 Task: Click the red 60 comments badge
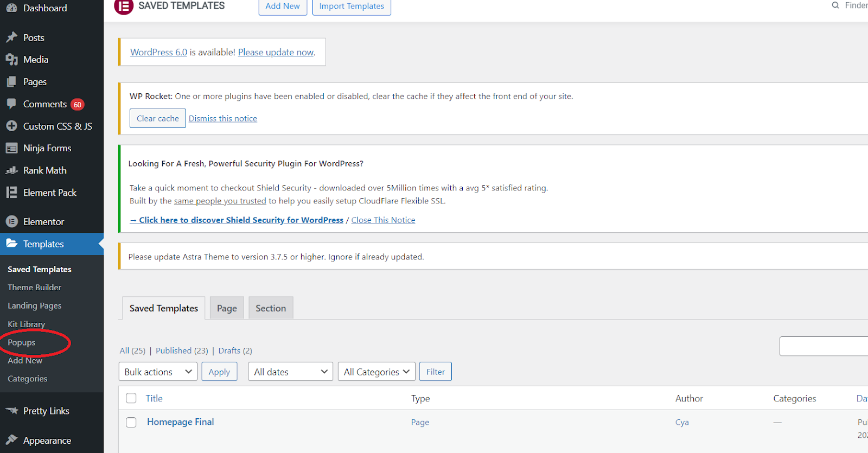pos(78,105)
